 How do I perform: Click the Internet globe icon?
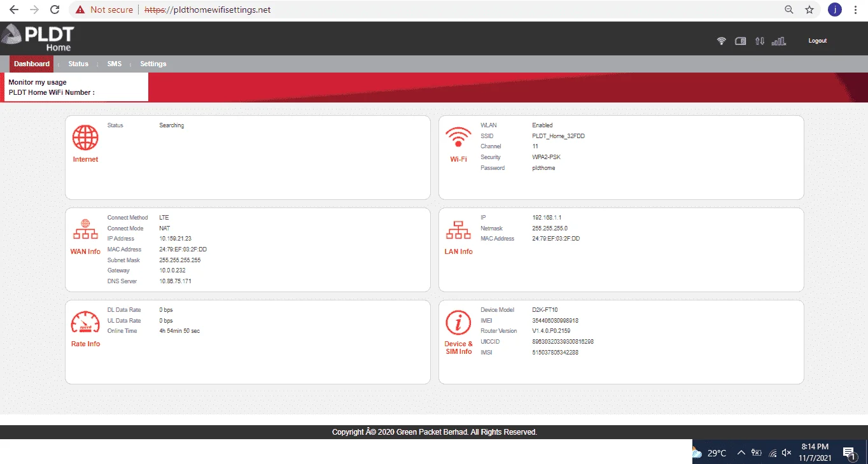point(85,137)
